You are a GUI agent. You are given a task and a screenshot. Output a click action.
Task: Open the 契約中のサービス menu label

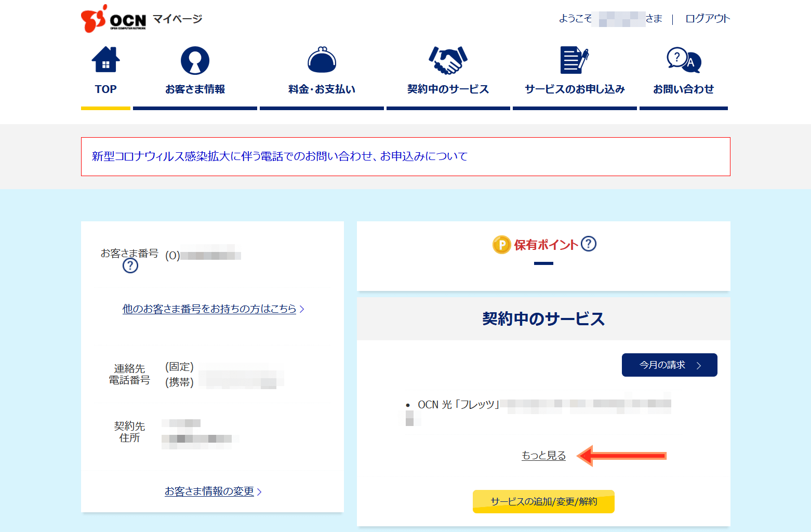(448, 89)
